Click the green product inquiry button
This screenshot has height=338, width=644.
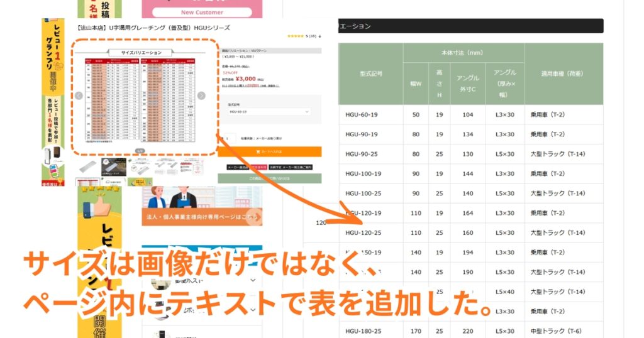pos(269,178)
